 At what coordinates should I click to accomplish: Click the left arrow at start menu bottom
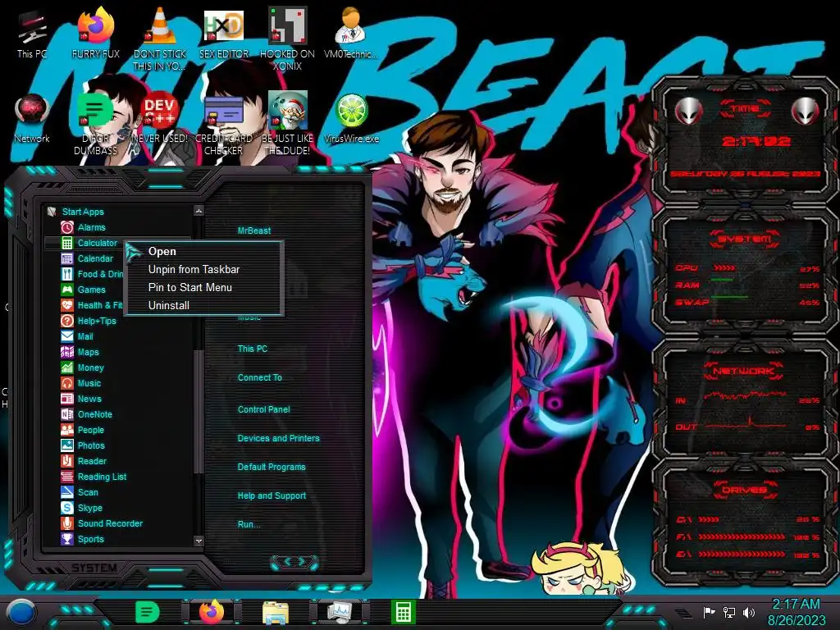pos(286,561)
